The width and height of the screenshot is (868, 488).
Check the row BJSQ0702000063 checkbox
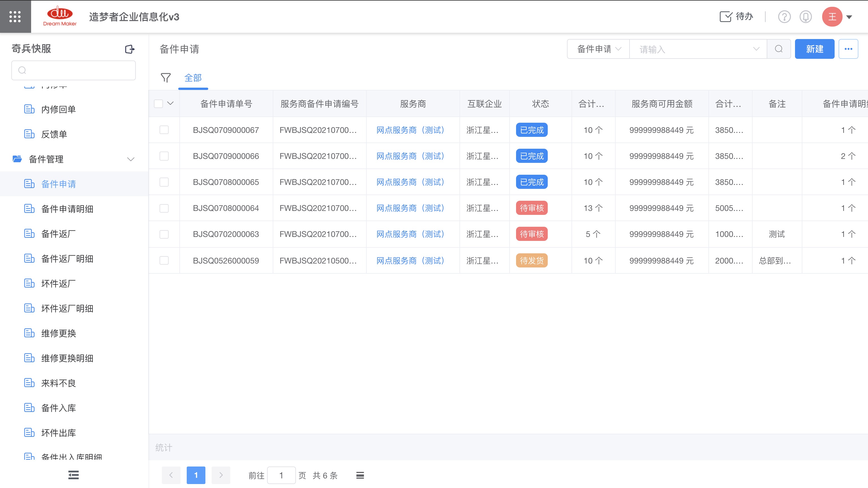[164, 234]
